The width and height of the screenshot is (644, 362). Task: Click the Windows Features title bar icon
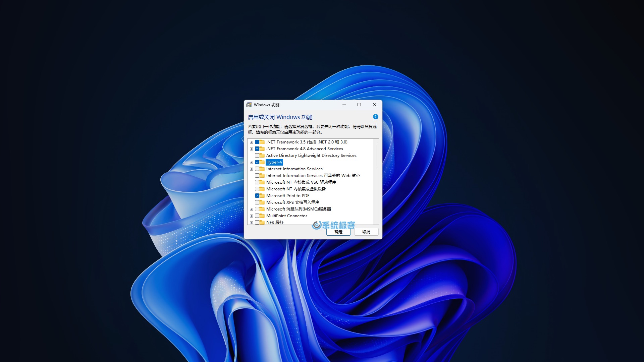pos(249,105)
